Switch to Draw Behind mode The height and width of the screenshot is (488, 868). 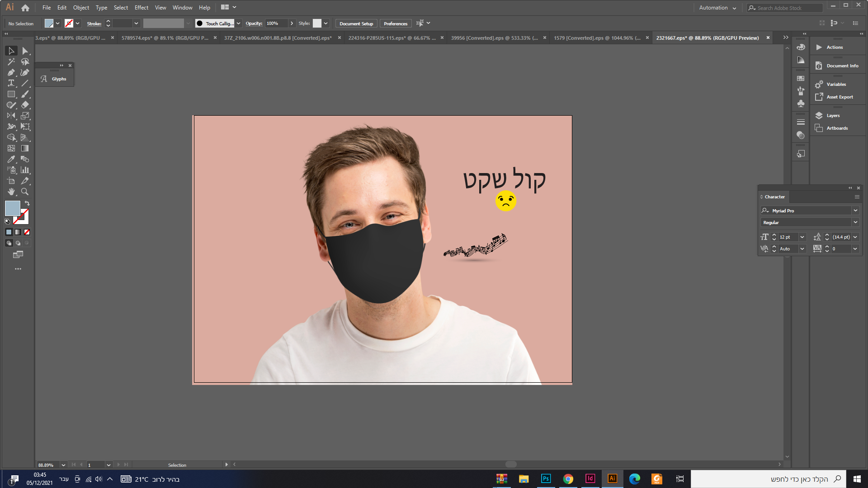(x=18, y=243)
